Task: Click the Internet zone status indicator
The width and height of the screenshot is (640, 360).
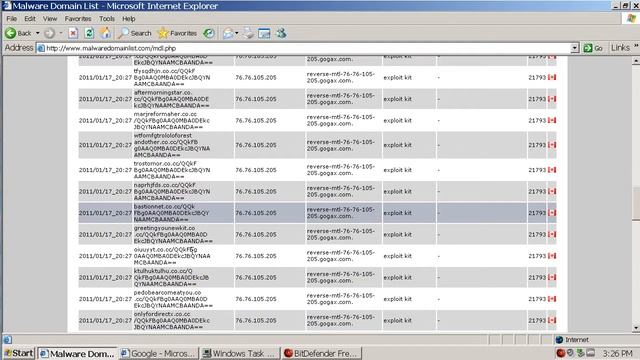Action: pos(572,340)
